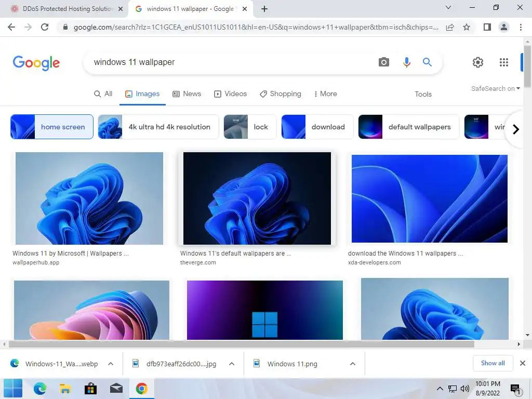The width and height of the screenshot is (532, 399).
Task: Launch Microsoft Edge from the taskbar
Action: (39, 389)
